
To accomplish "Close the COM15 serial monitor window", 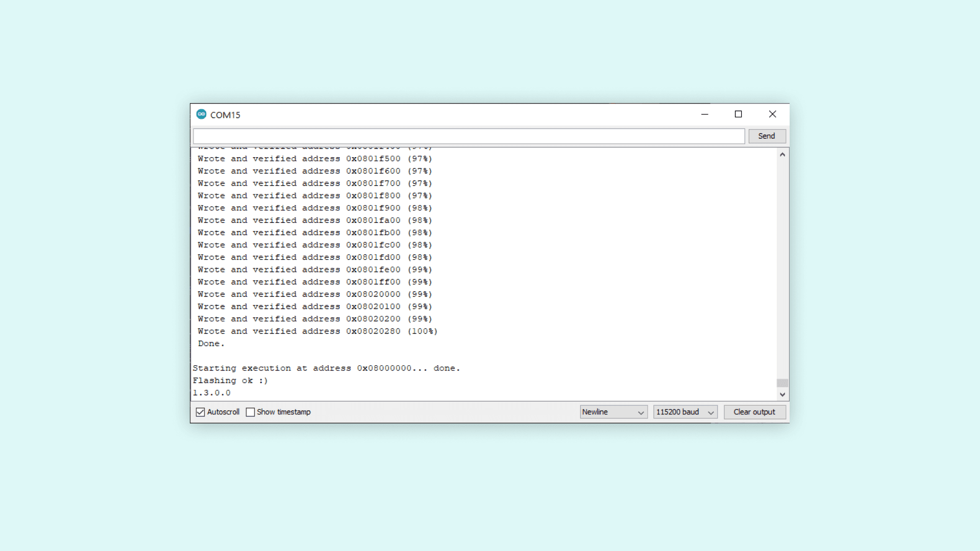I will [x=772, y=114].
